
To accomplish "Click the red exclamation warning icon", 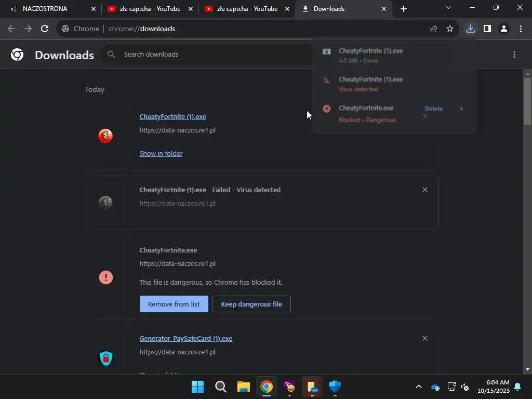I will tap(106, 277).
